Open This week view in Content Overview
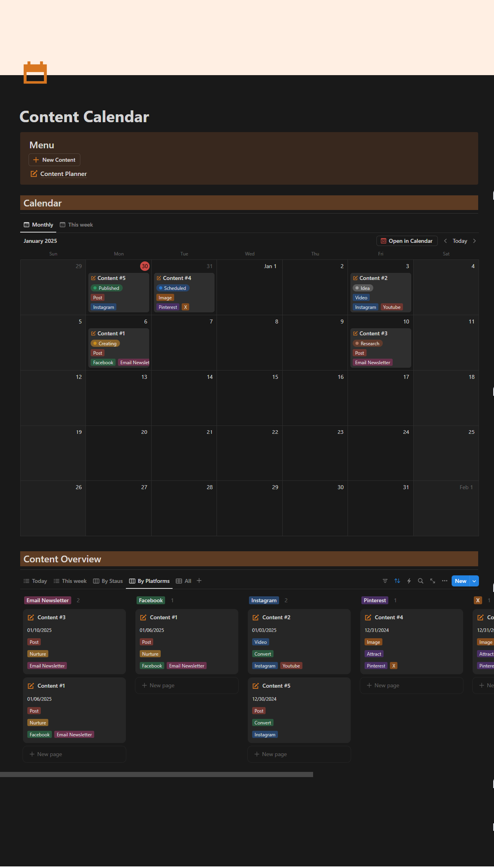Screen dimensions: 494x868 coord(70,581)
